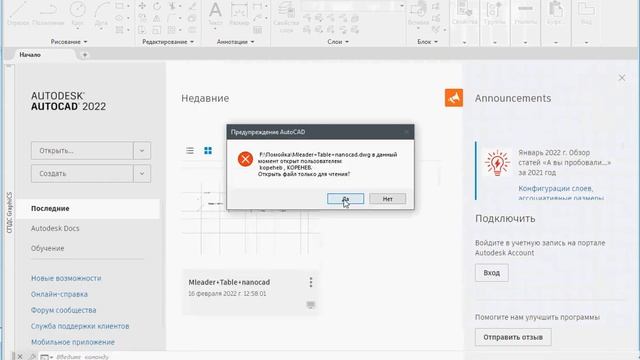Expand the Аннотации panel dropdown
Viewport: 640px width, 360px height.
pos(236,42)
